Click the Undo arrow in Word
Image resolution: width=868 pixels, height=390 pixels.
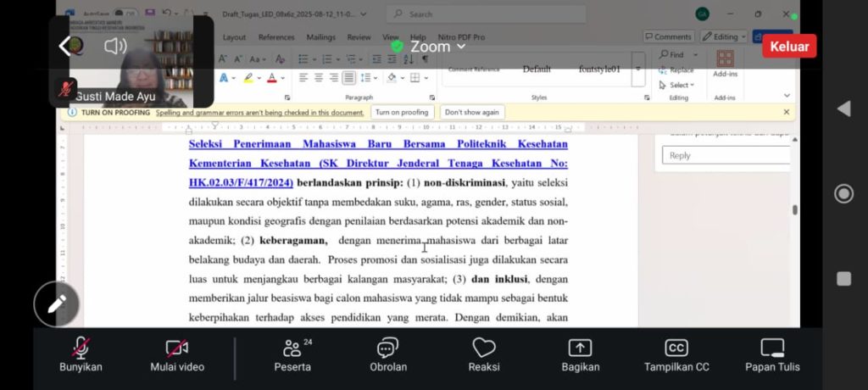pos(167,13)
